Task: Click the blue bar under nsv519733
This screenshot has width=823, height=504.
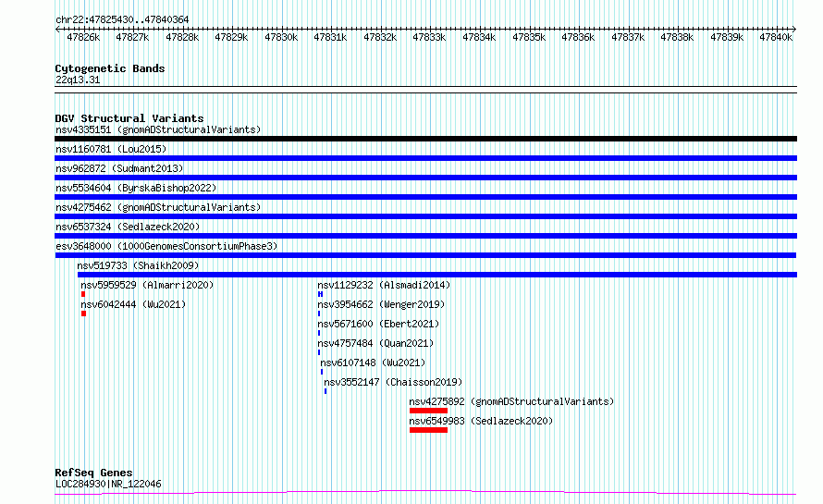Action: click(437, 275)
